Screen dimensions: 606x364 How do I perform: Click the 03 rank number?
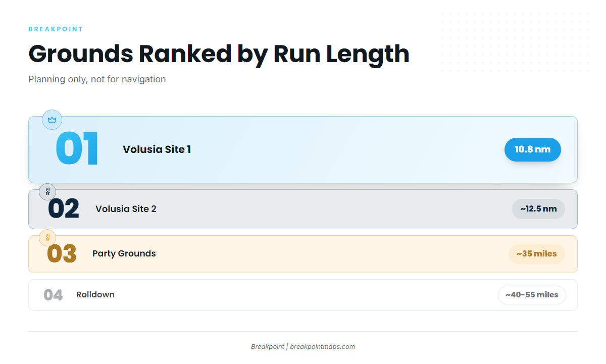pyautogui.click(x=62, y=254)
